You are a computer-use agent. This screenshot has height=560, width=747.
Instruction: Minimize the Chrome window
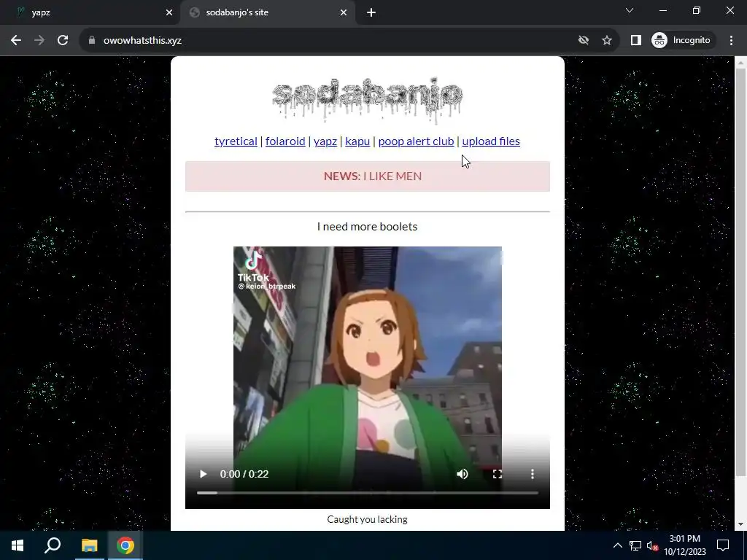click(662, 10)
